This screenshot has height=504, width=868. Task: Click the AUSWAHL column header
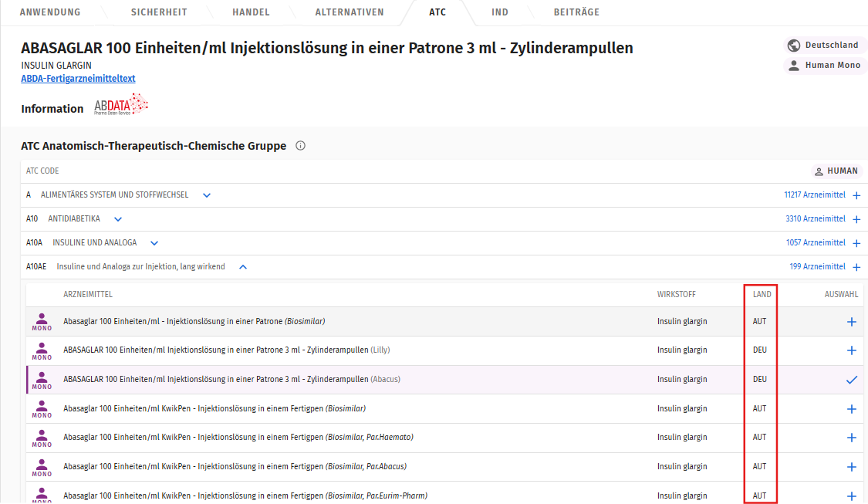841,295
